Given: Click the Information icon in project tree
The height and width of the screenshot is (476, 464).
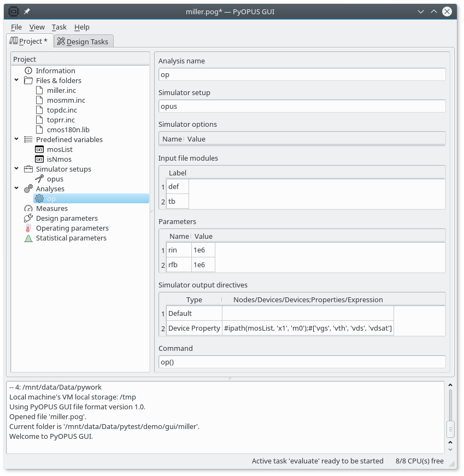Looking at the screenshot, I should pos(28,70).
